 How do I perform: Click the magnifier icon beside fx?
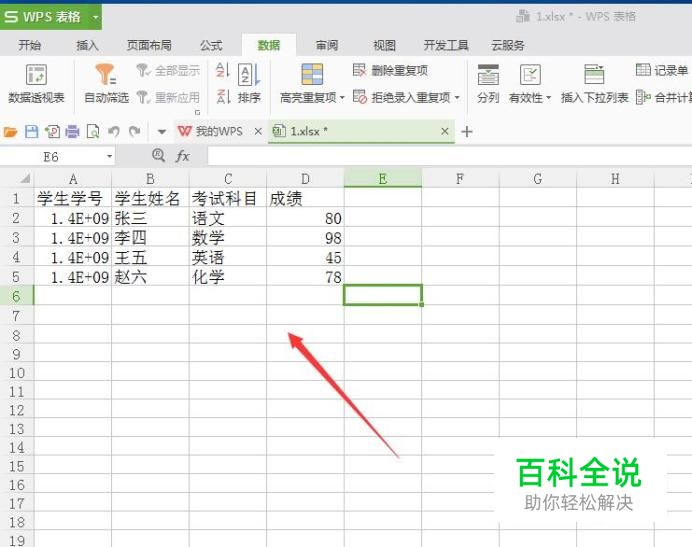pyautogui.click(x=158, y=155)
